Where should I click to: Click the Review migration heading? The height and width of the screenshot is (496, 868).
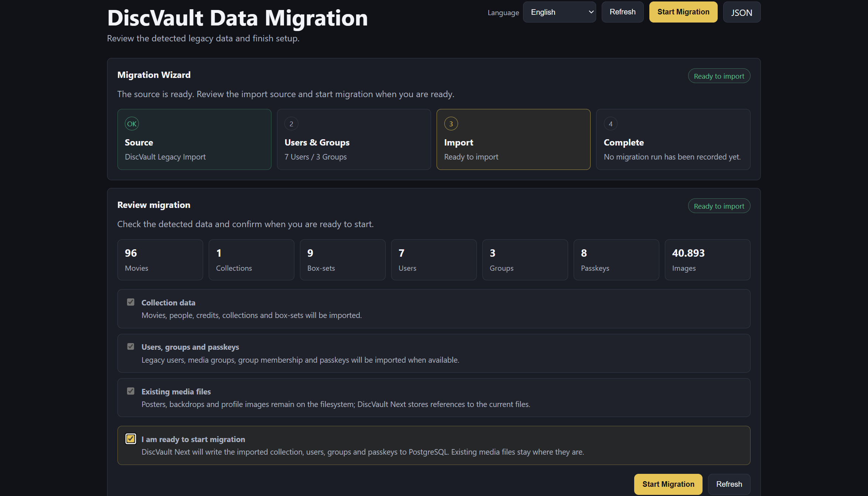[x=154, y=205]
